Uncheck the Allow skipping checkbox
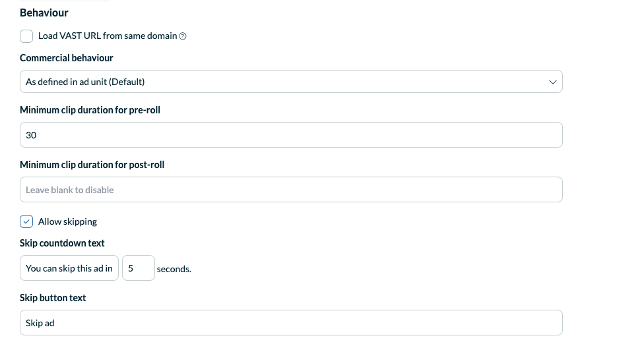This screenshot has width=644, height=346. pos(26,221)
